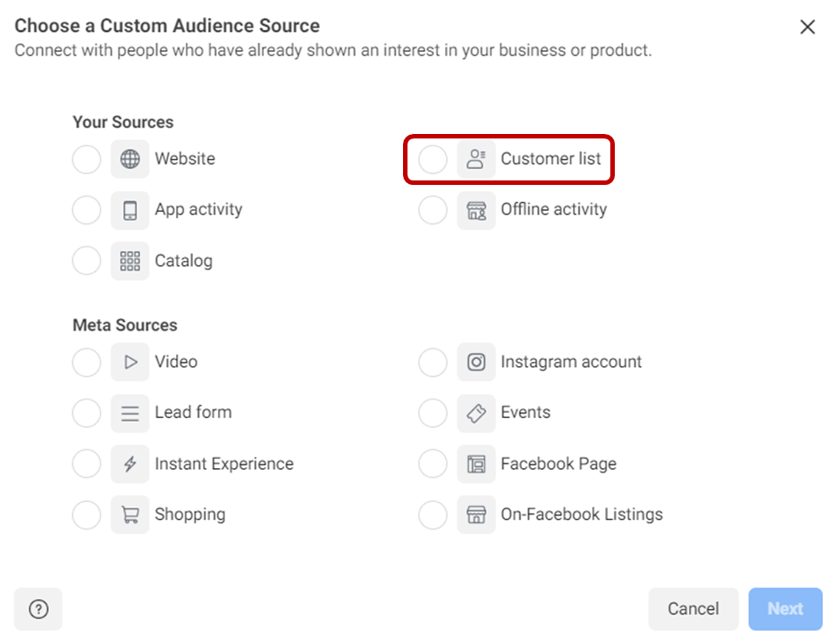Select the Facebook Page radio button
This screenshot has width=840, height=636.
[433, 464]
